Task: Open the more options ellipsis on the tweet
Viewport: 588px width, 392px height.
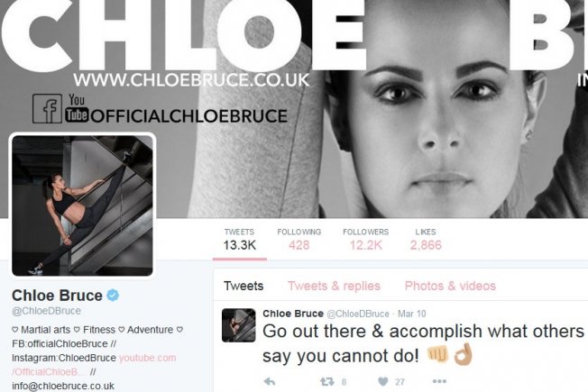Action: [x=439, y=381]
